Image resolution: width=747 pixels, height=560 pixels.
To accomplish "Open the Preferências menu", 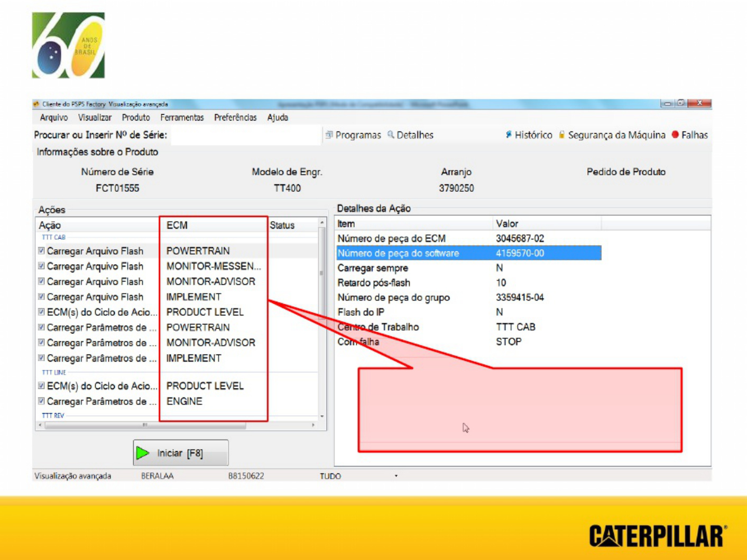I will [235, 117].
